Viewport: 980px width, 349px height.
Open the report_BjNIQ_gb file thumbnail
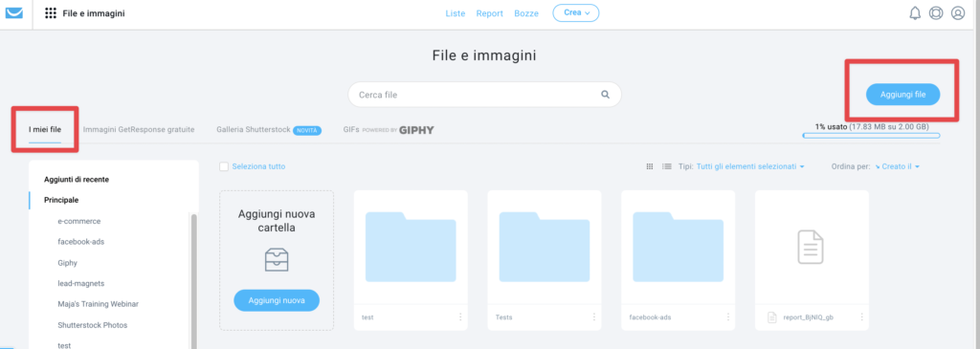tap(810, 247)
